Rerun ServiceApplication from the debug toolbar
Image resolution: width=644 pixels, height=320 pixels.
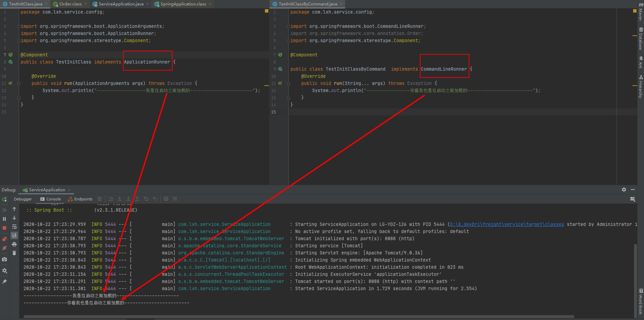[x=4, y=199]
